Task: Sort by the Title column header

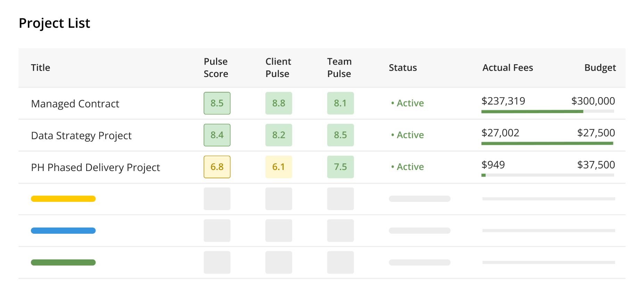Action: click(41, 68)
